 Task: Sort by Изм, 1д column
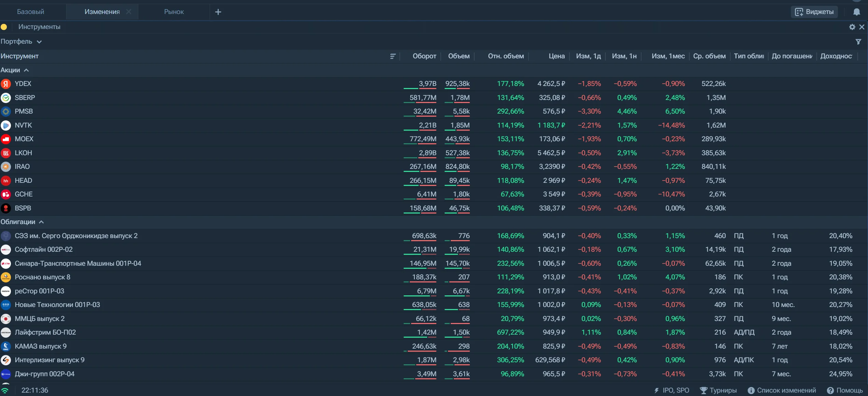588,56
